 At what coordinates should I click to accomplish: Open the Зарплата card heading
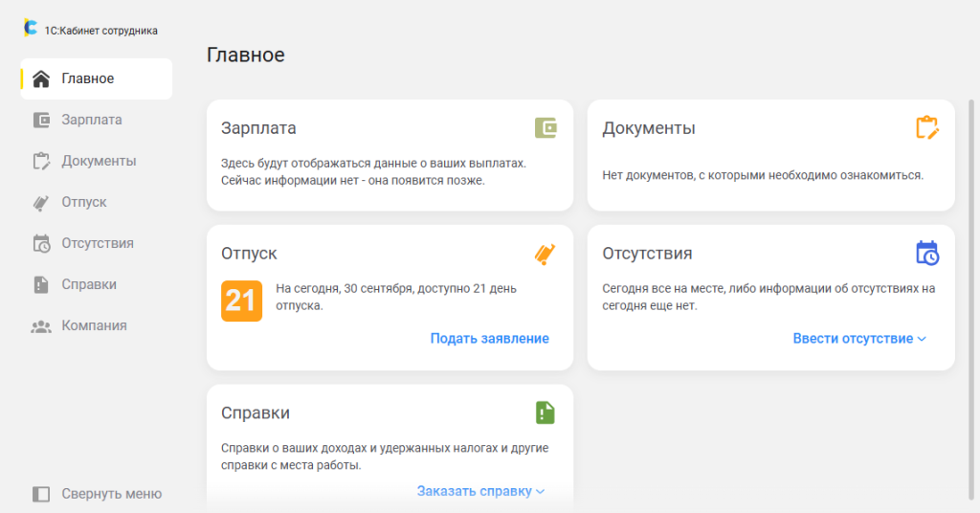click(x=258, y=128)
